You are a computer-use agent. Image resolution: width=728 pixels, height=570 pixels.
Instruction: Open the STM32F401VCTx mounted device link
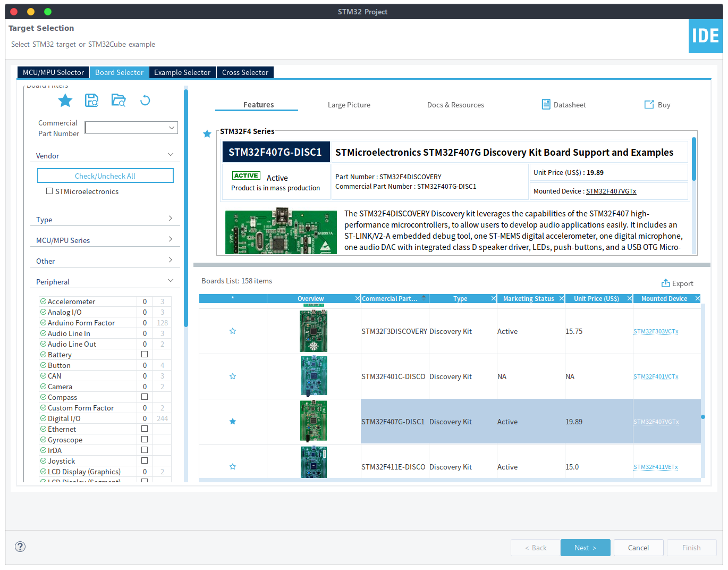click(x=656, y=376)
